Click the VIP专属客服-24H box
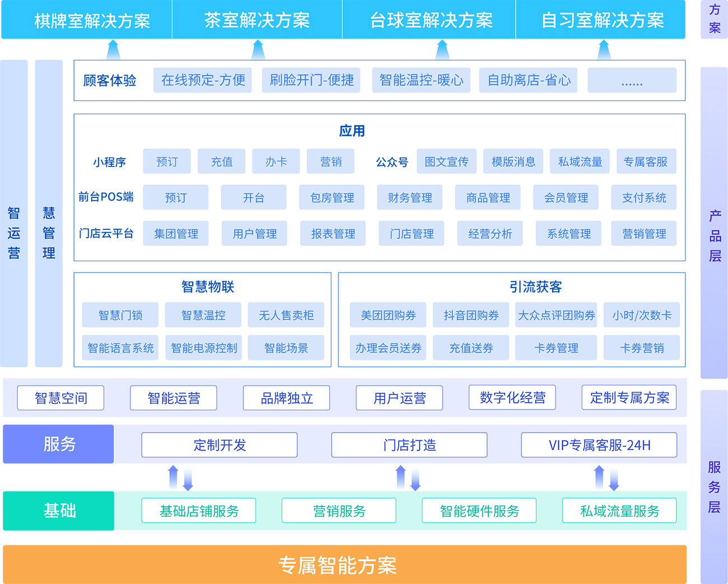Viewport: 728px width, 584px height. tap(599, 445)
